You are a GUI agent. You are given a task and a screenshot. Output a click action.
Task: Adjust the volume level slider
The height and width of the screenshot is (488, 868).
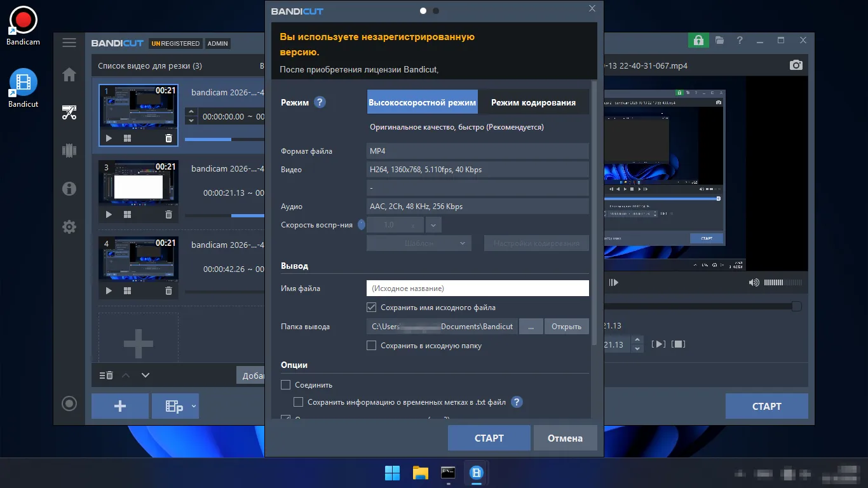pos(782,282)
